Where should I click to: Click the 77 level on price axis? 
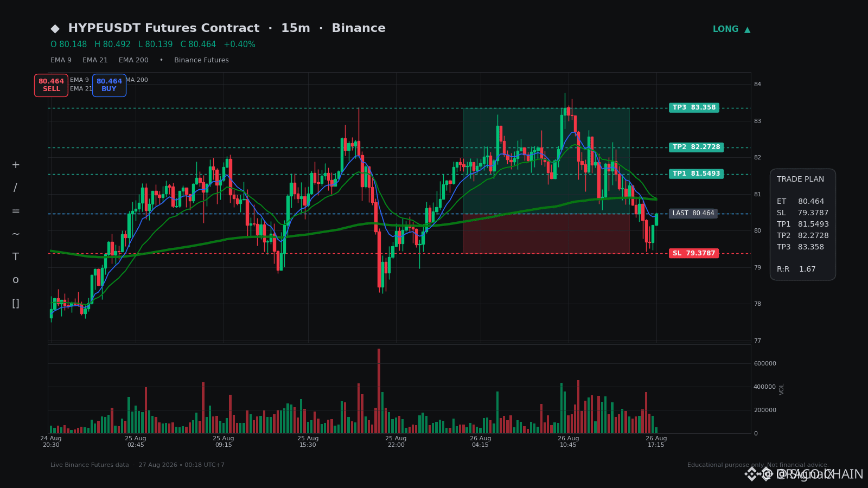click(757, 341)
